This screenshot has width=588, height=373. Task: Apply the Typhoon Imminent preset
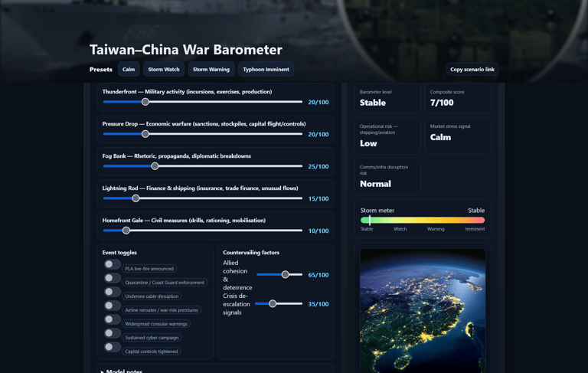266,70
